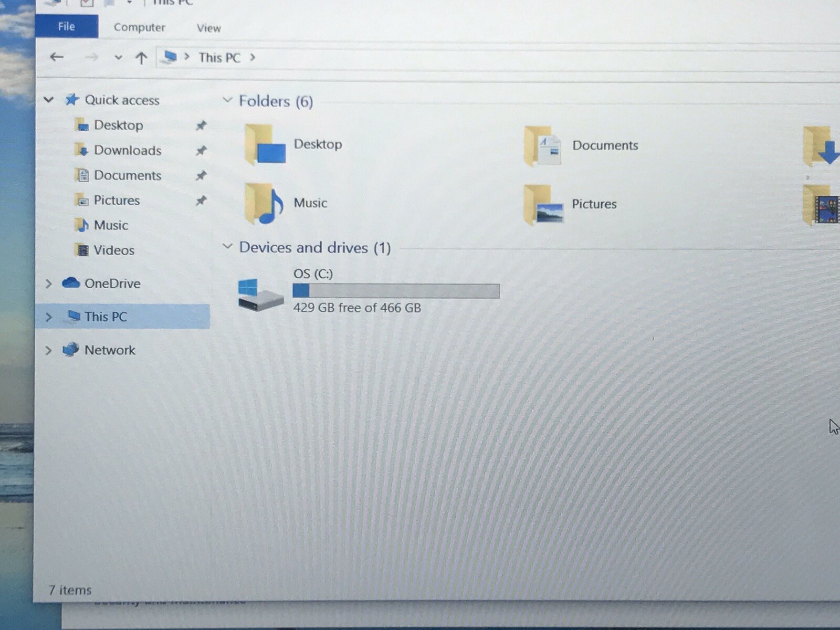This screenshot has height=630, width=840.
Task: Select This PC in the navigation pane
Action: 106,317
